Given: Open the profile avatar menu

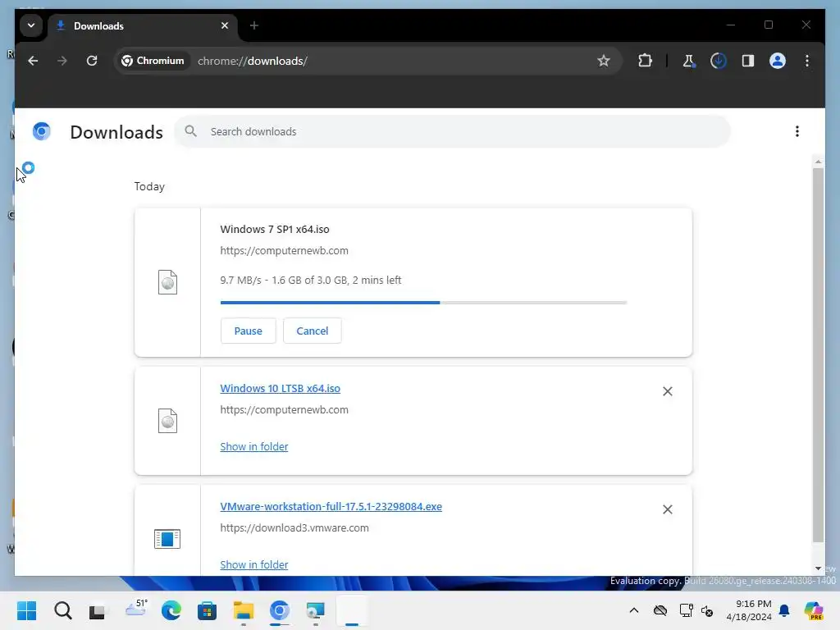Looking at the screenshot, I should coord(778,61).
